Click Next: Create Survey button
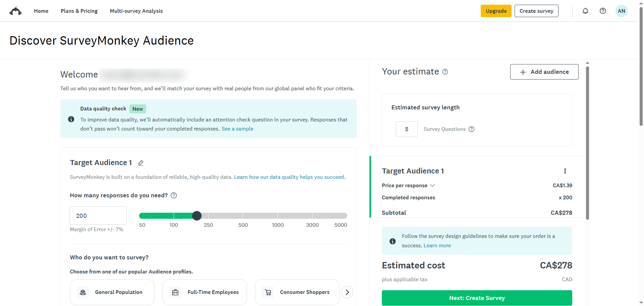Viewport: 644px width, 306px height. [477, 298]
